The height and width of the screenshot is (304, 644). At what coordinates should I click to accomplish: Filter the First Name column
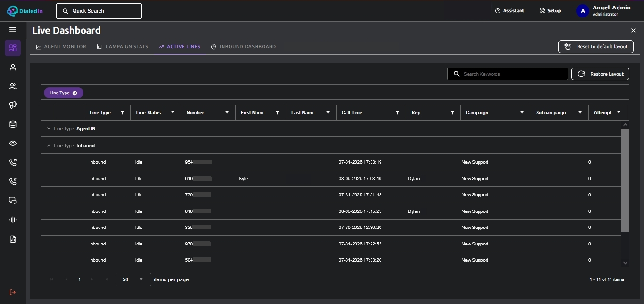(x=278, y=113)
